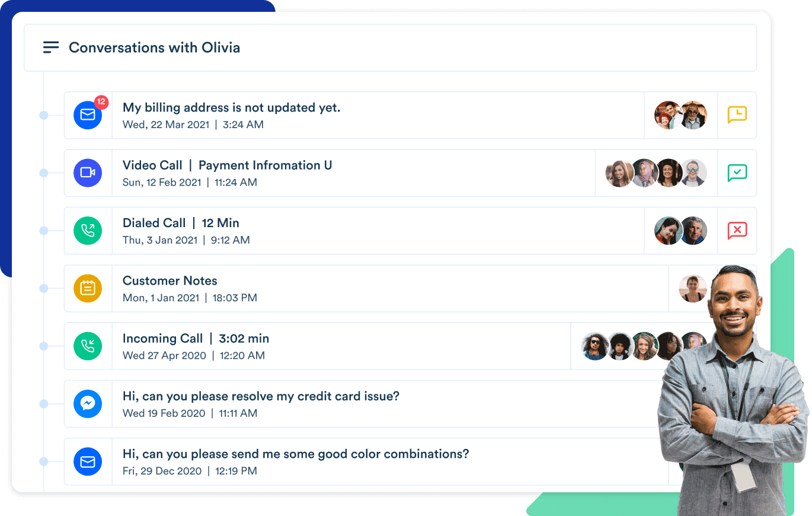
Task: Click the green resolved checkmark chat icon
Action: [x=737, y=173]
